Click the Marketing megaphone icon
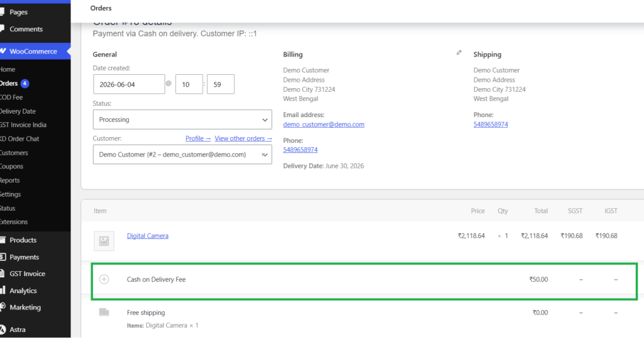 3,307
